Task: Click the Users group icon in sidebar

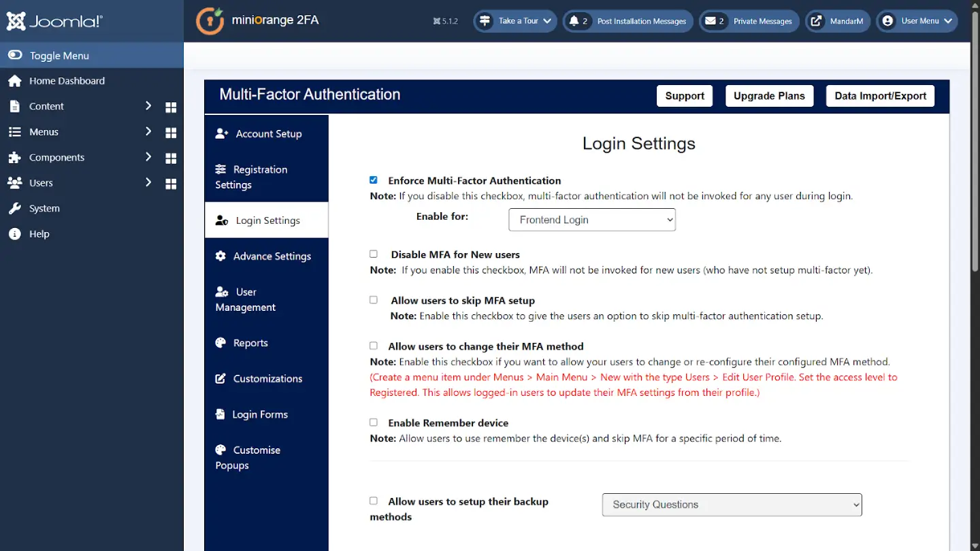Action: tap(15, 183)
